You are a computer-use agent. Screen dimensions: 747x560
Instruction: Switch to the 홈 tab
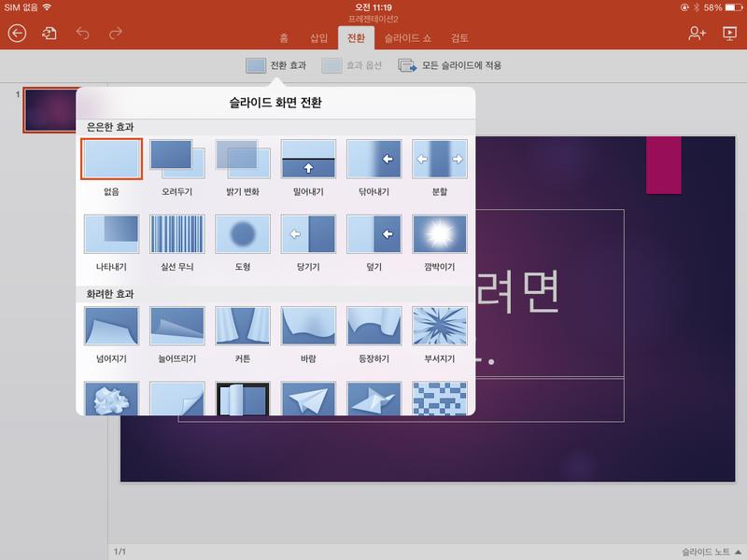[284, 38]
